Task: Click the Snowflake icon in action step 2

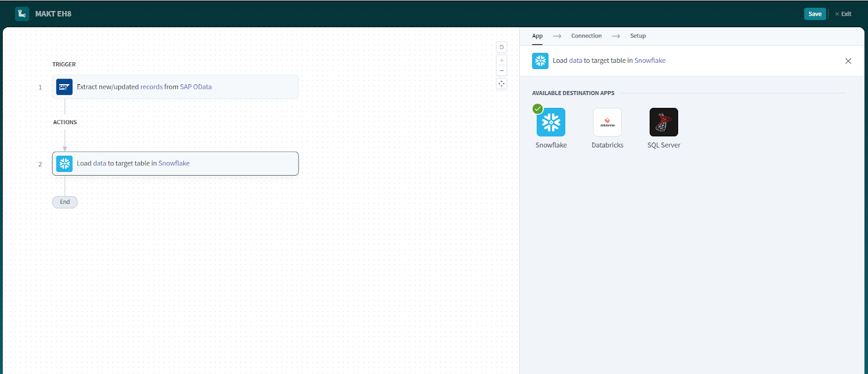Action: tap(65, 163)
